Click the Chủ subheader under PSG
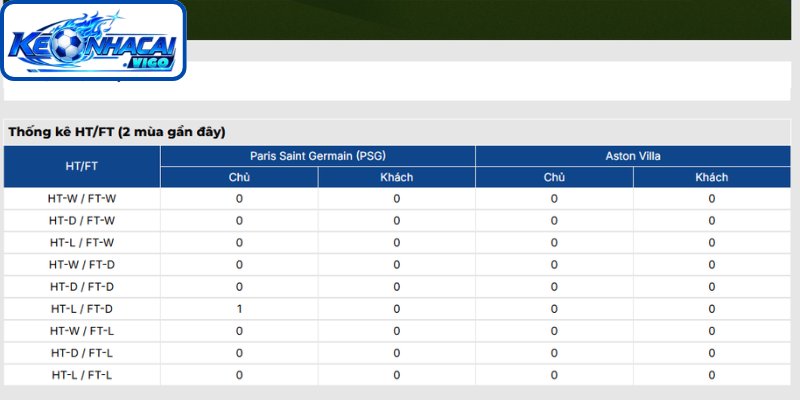 pyautogui.click(x=239, y=177)
